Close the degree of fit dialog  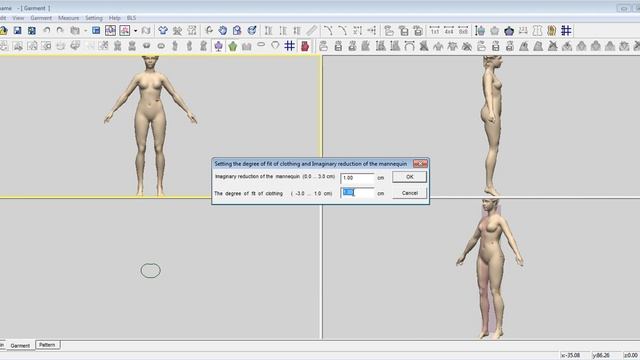[420, 164]
